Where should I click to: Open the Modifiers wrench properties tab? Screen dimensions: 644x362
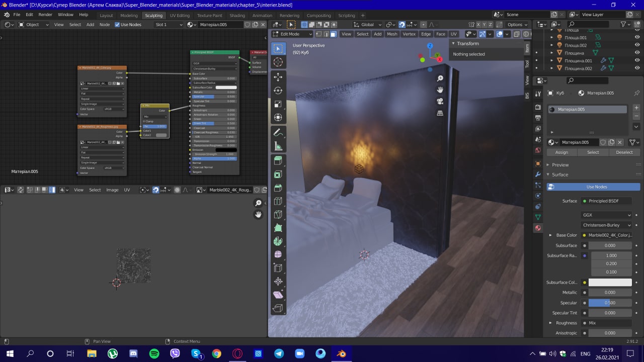(x=538, y=174)
